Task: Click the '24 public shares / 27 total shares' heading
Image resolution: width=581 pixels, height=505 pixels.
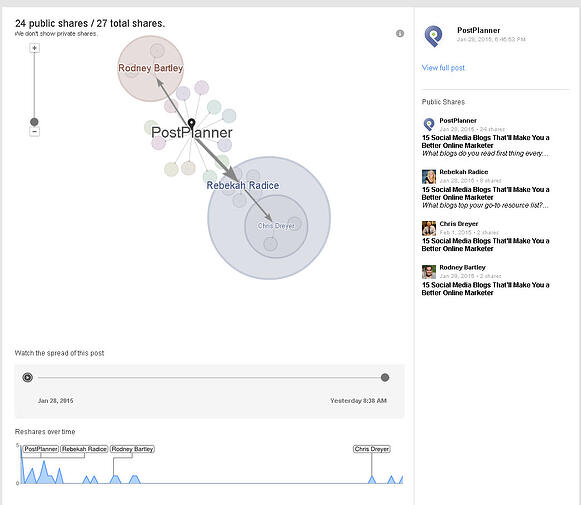Action: pyautogui.click(x=90, y=23)
